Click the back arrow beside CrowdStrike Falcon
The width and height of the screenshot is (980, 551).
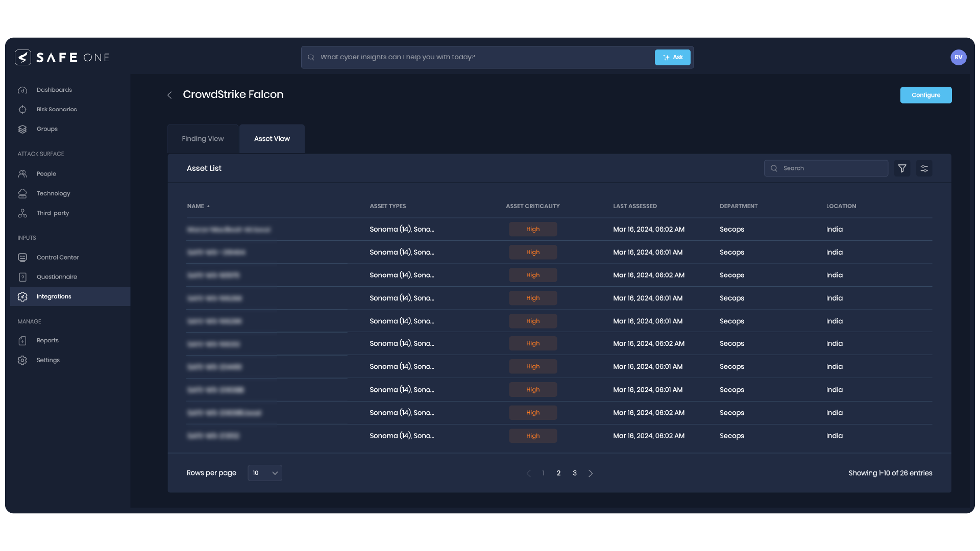point(169,95)
